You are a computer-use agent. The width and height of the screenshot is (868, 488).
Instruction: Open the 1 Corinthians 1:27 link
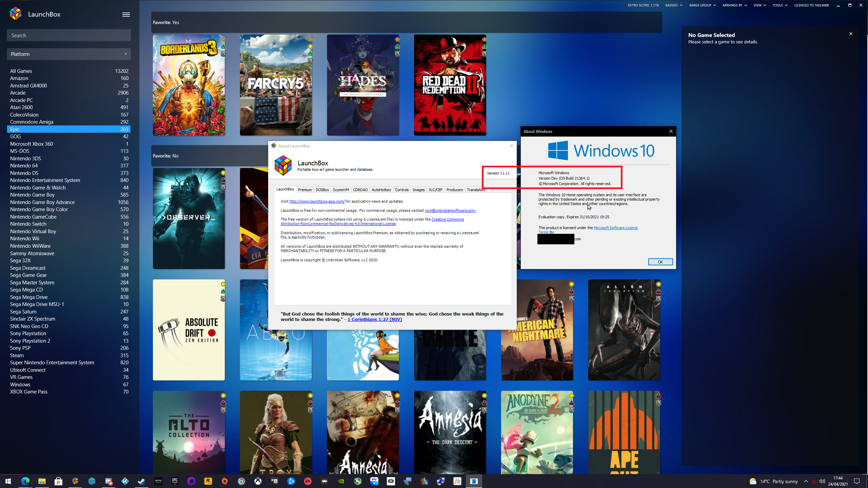click(x=375, y=319)
